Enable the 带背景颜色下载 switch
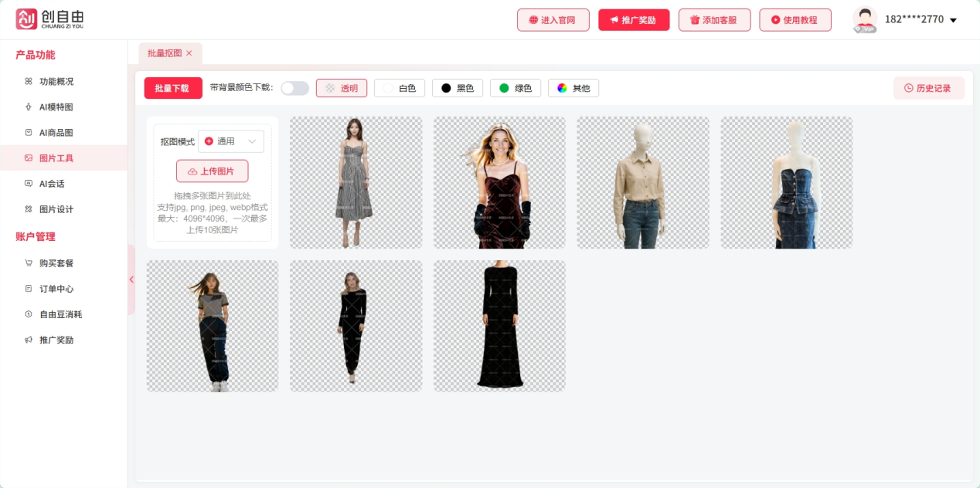This screenshot has width=980, height=488. (x=294, y=88)
